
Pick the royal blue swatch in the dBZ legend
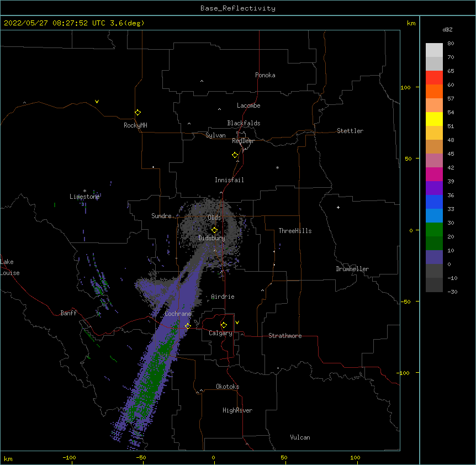pos(434,202)
